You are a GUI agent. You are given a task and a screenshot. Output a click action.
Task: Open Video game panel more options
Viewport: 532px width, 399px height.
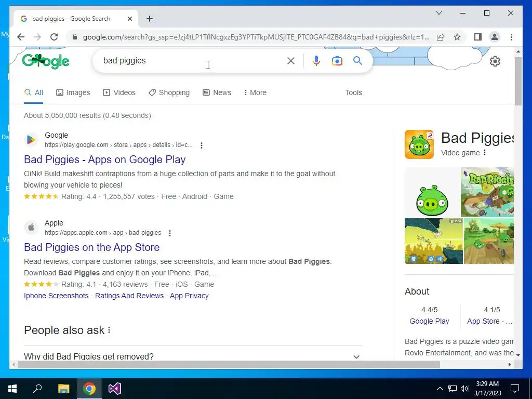[485, 153]
